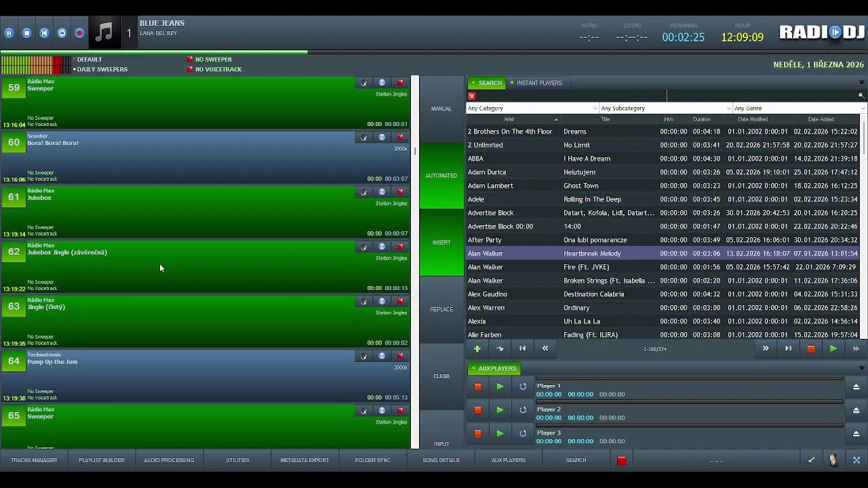868x488 pixels.
Task: Sort results by Duration column
Action: tap(702, 120)
